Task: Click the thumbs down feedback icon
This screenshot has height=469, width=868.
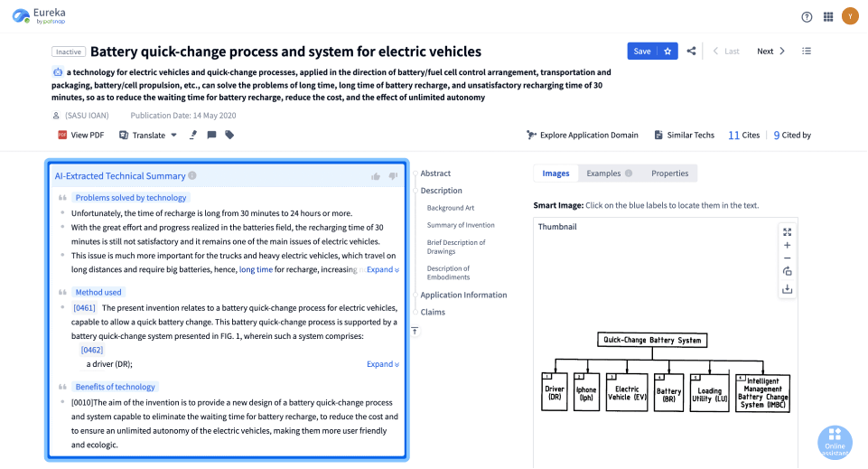Action: click(393, 176)
